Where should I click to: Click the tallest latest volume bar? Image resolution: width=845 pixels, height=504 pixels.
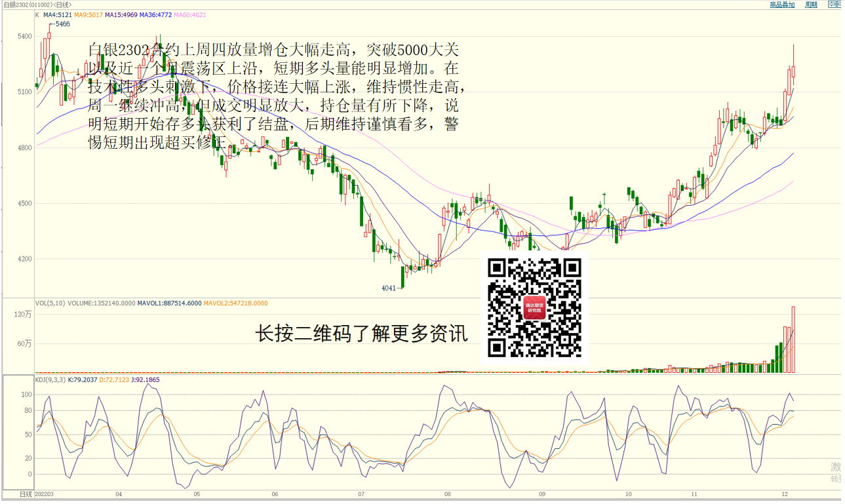coord(793,339)
